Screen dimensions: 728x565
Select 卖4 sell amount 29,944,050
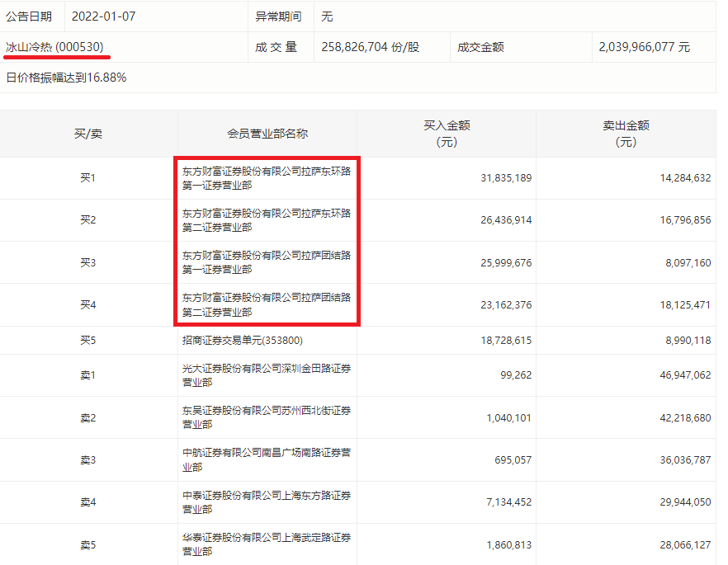click(x=685, y=502)
